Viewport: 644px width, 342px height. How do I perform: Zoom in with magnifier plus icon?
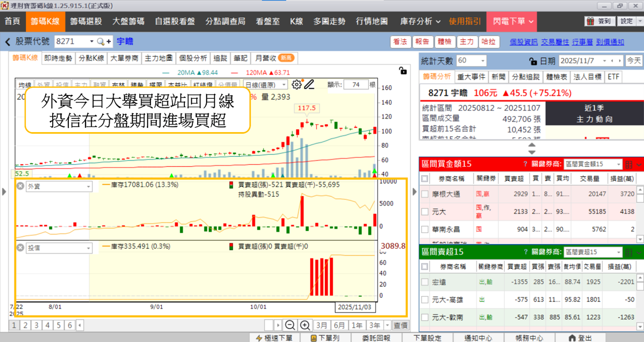pyautogui.click(x=305, y=325)
